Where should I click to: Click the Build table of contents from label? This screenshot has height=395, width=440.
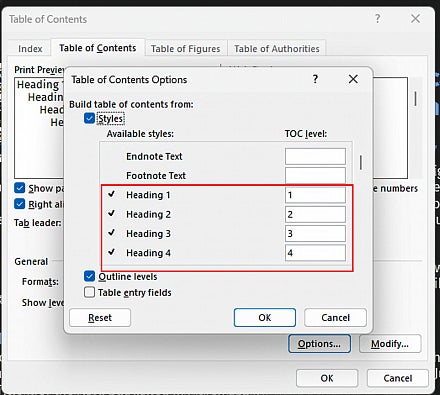131,104
